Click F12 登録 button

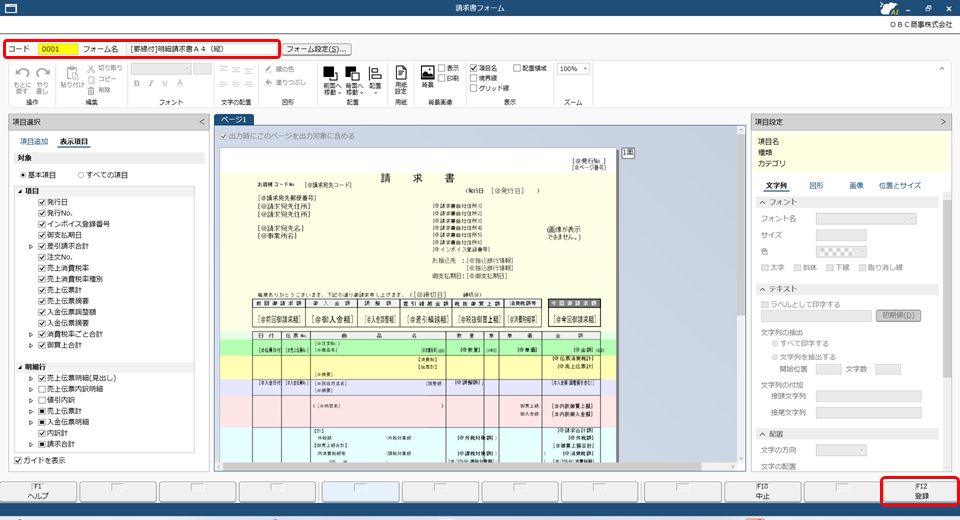pos(921,492)
